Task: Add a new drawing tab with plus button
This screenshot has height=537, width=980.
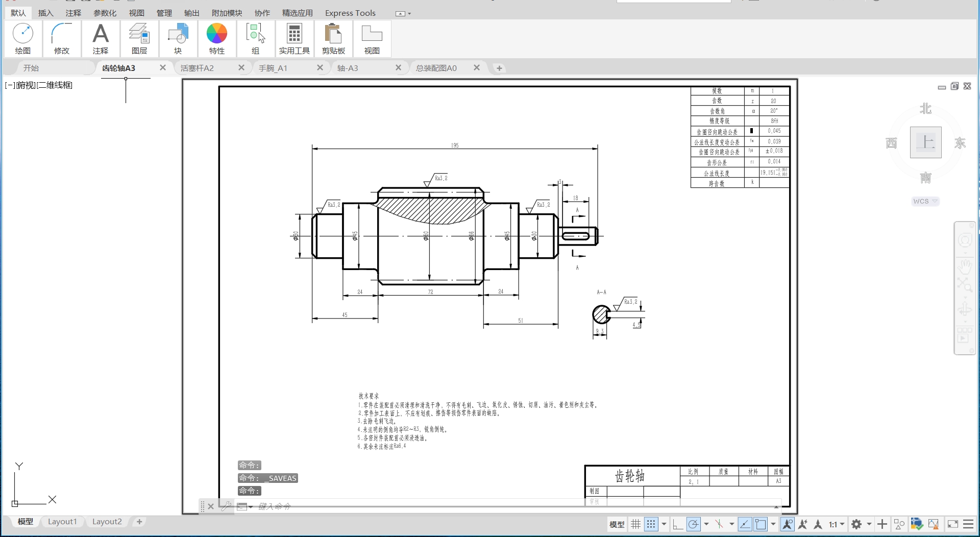Action: (499, 68)
